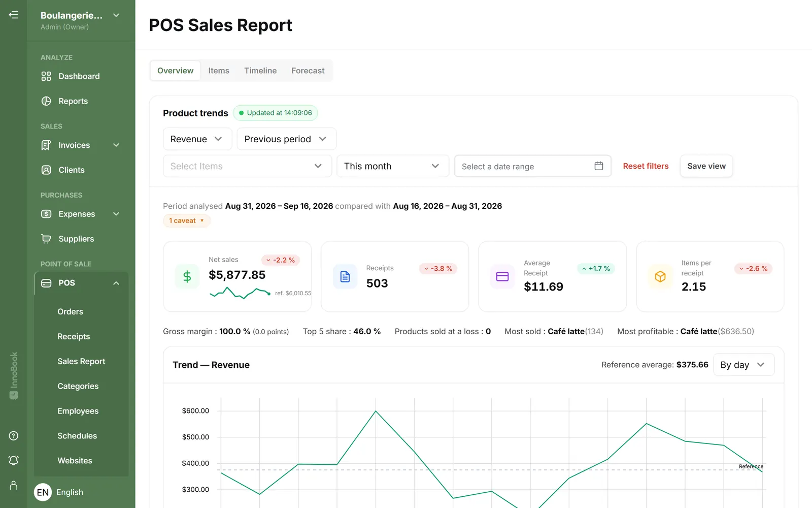Open user profile icon at bottom-left rail
Image resolution: width=812 pixels, height=508 pixels.
click(14, 486)
